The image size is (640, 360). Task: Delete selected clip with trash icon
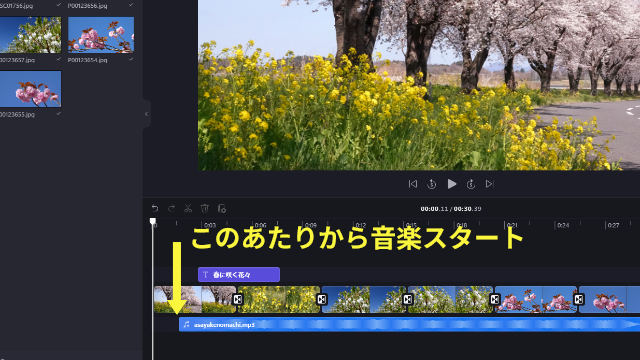tap(204, 209)
